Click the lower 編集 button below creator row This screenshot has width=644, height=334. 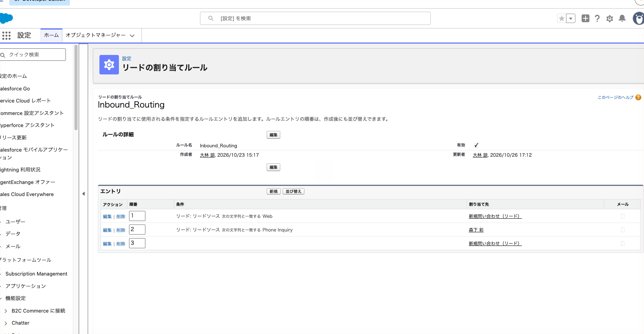(x=273, y=167)
